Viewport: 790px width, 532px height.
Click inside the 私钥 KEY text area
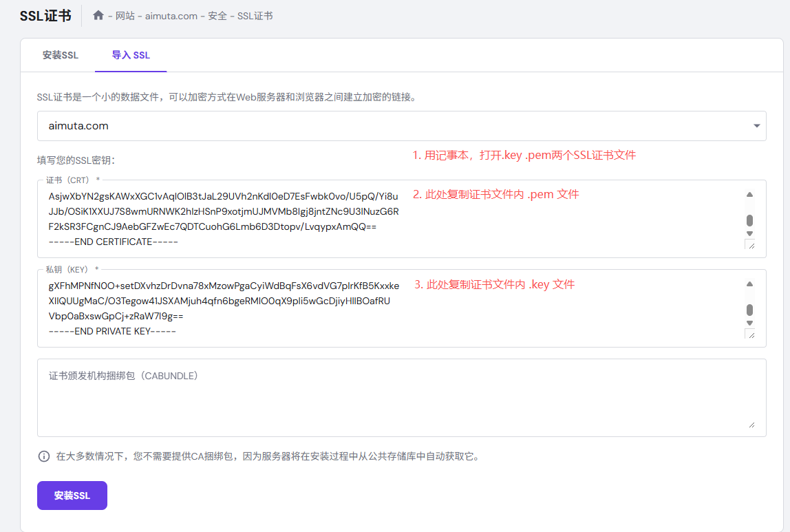pos(344,306)
